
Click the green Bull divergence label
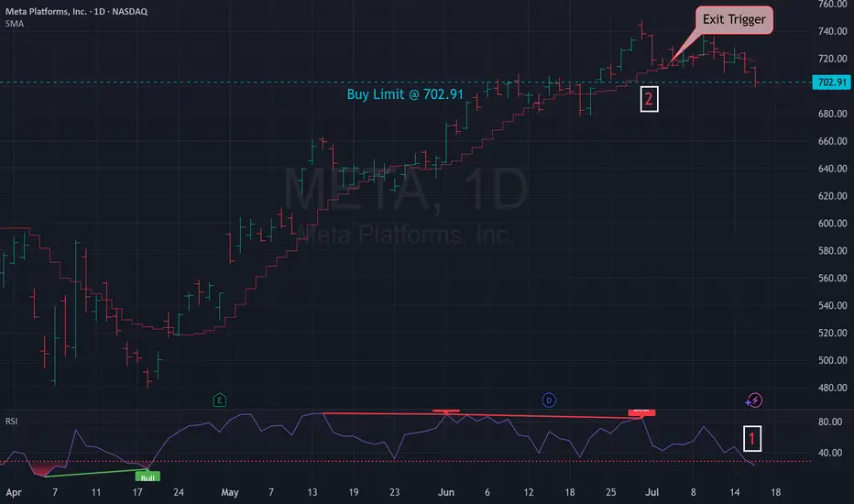[148, 477]
